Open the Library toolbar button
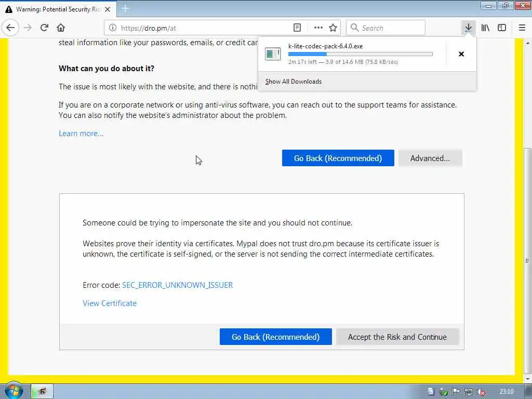 (x=485, y=28)
